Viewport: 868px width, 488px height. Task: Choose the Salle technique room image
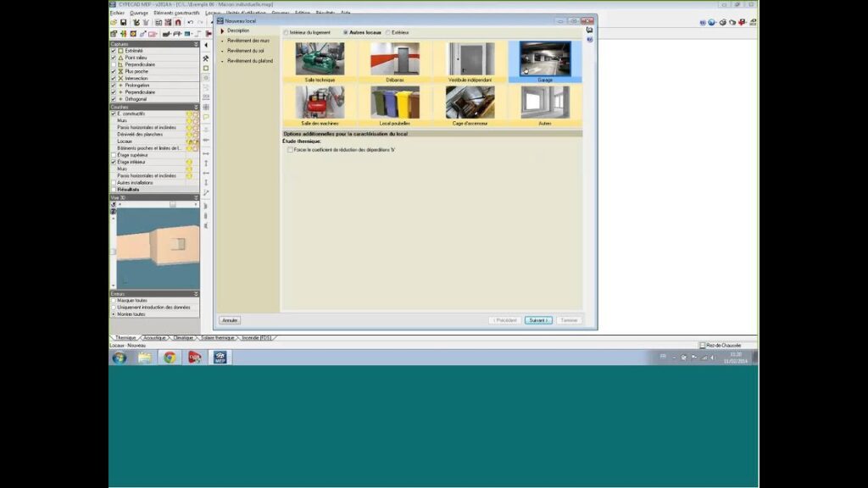[320, 60]
